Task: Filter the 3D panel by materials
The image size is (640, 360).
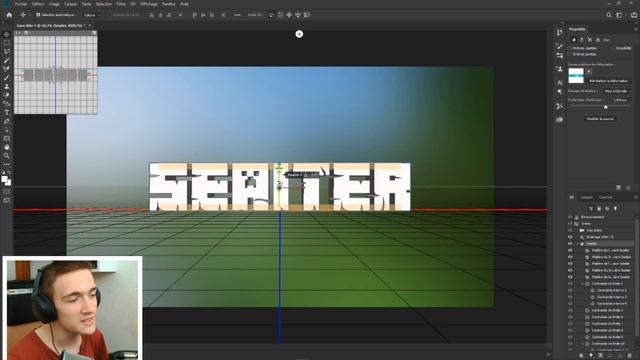Action: coord(607,209)
